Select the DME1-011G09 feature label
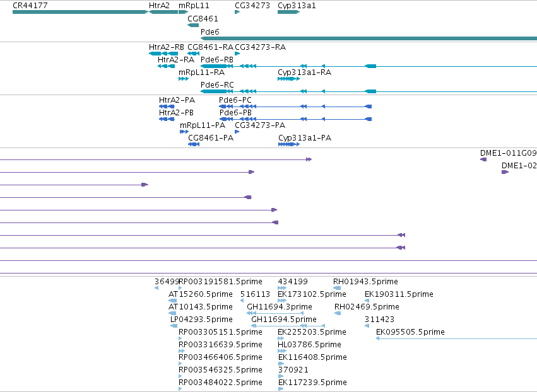Image resolution: width=537 pixels, height=392 pixels. pos(509,153)
